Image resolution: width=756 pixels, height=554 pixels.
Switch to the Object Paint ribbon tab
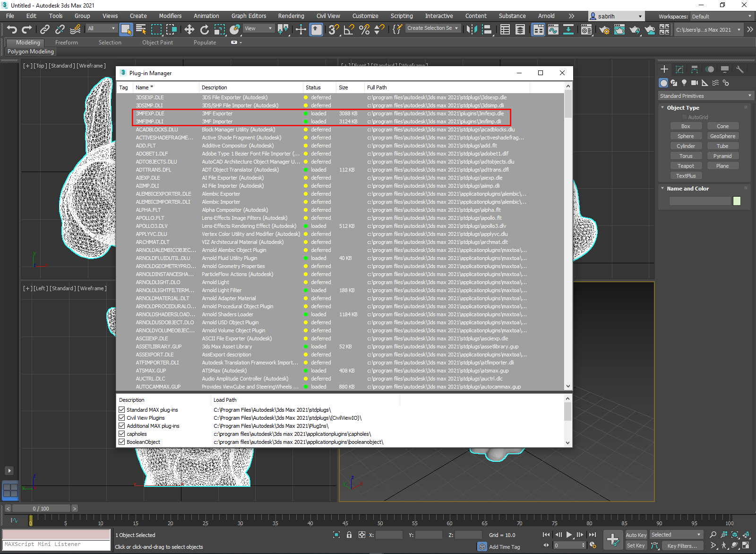pyautogui.click(x=157, y=43)
